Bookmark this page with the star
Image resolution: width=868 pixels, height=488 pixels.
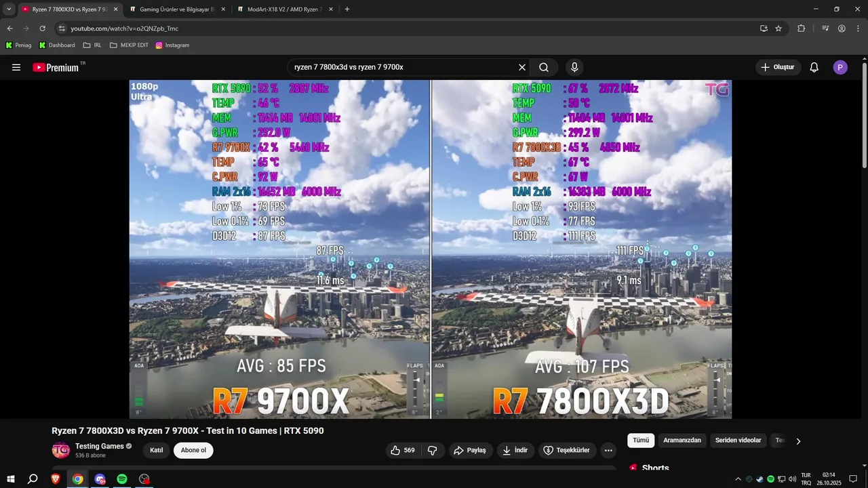778,28
